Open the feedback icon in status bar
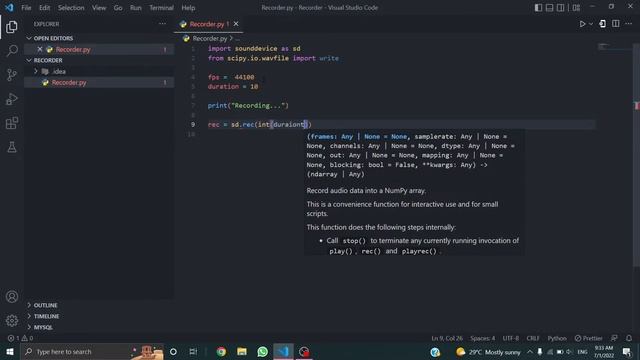 (x=614, y=338)
